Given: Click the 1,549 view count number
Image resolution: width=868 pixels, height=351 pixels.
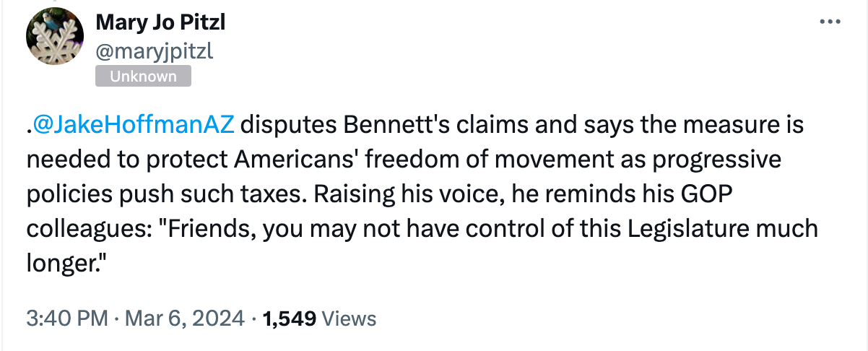Looking at the screenshot, I should click(x=290, y=318).
